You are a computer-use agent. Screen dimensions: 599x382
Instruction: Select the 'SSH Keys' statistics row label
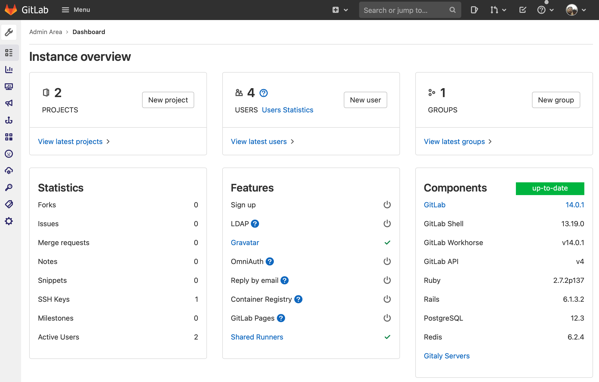point(53,299)
